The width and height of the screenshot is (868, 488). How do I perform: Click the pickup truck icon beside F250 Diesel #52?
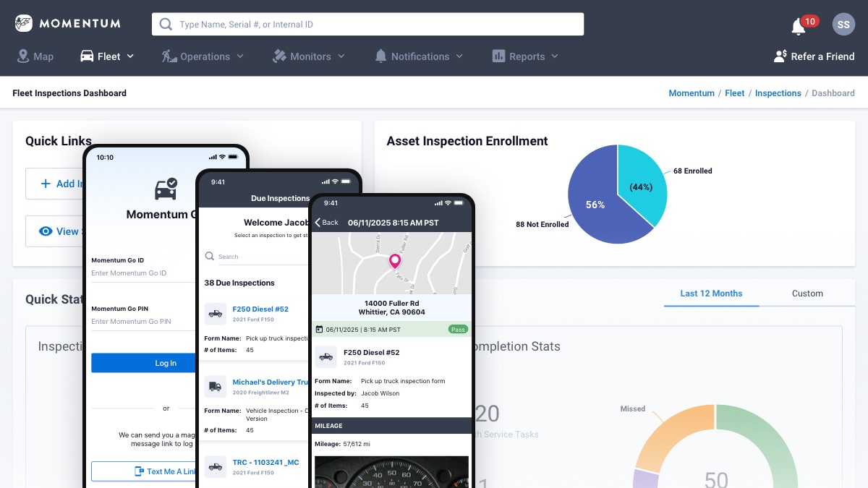click(x=215, y=313)
